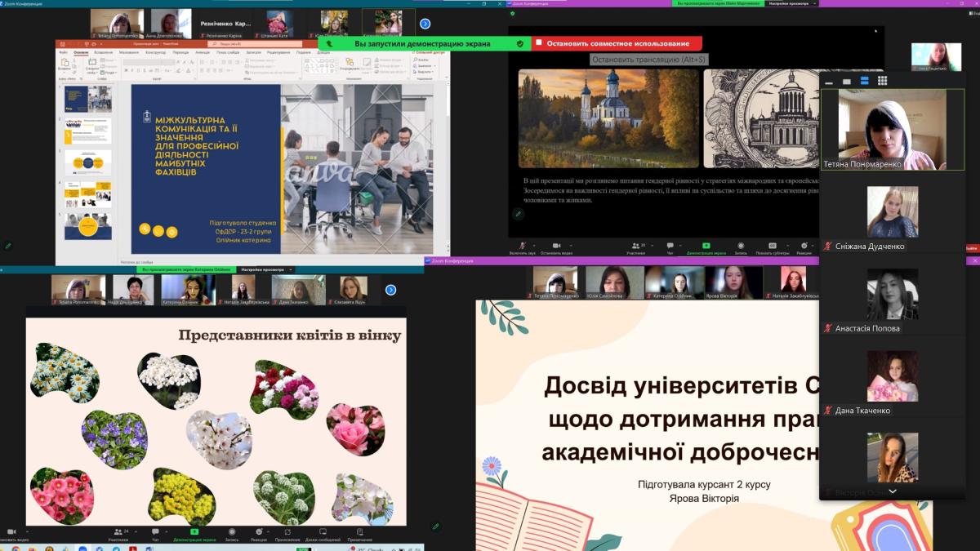This screenshot has width=980, height=551.
Task: Open the 'Конструктор' tab in the PowerPoint ribbon
Action: 155,52
